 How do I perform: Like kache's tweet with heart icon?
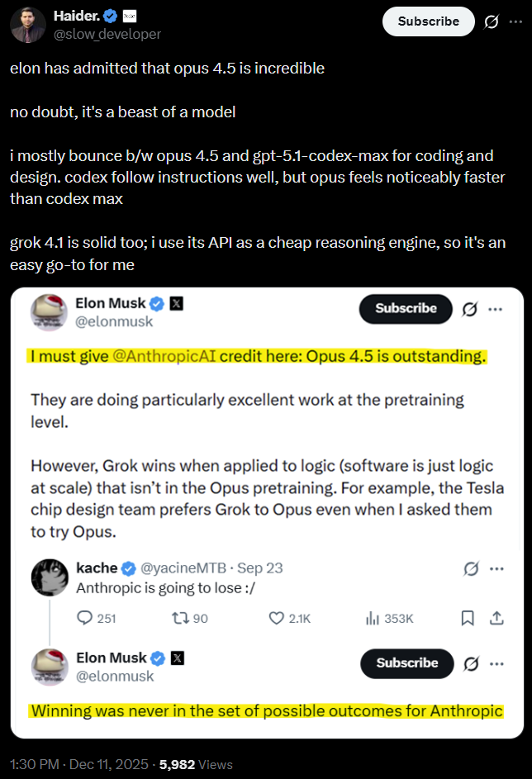pyautogui.click(x=278, y=618)
